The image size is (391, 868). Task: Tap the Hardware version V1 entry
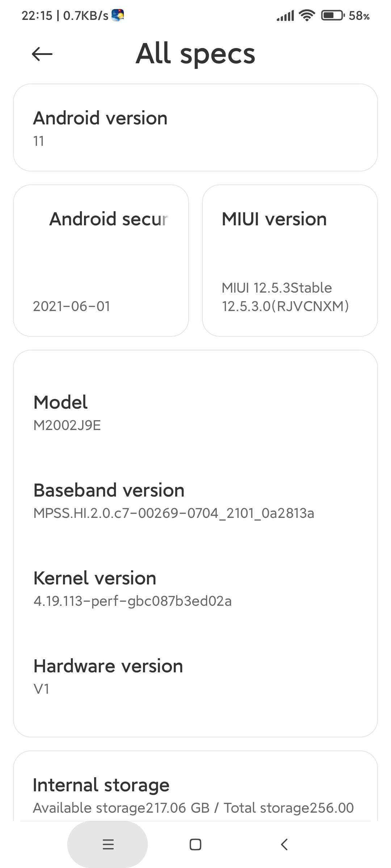tap(195, 676)
